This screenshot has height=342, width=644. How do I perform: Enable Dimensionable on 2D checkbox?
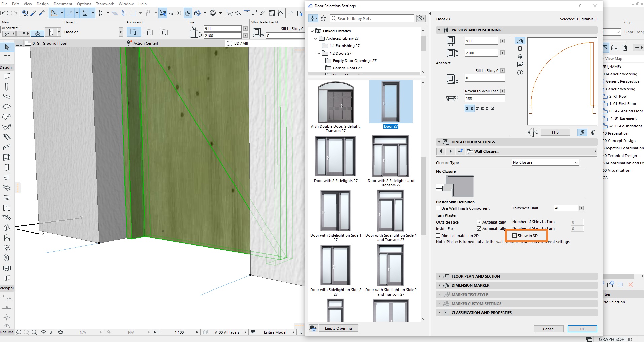tap(438, 236)
